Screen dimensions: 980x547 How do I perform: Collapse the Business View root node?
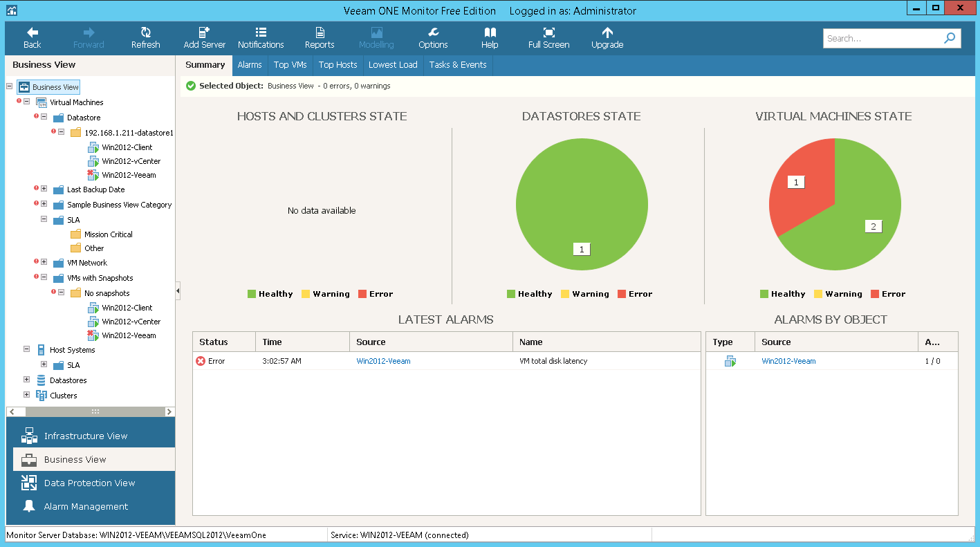click(x=9, y=87)
